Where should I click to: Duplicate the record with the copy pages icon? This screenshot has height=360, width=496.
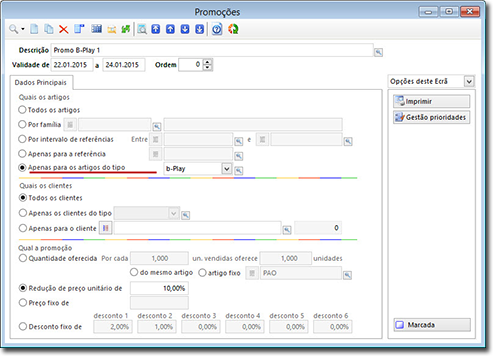pyautogui.click(x=49, y=29)
